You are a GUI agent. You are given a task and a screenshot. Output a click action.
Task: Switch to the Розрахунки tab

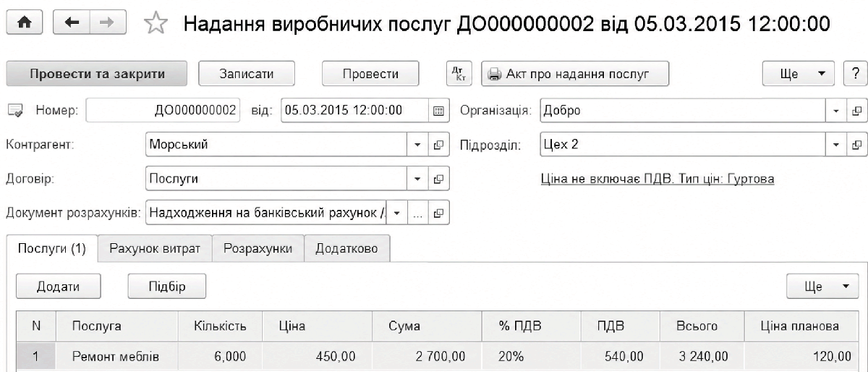point(258,248)
